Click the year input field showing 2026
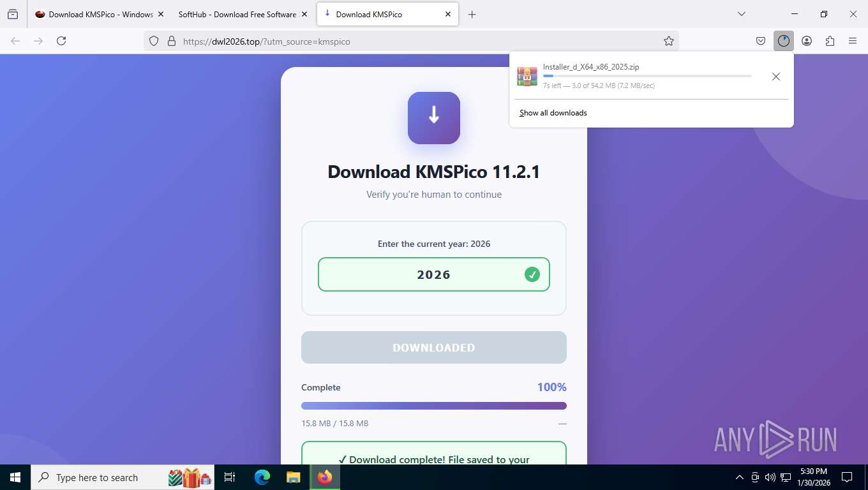This screenshot has height=490, width=868. point(434,274)
